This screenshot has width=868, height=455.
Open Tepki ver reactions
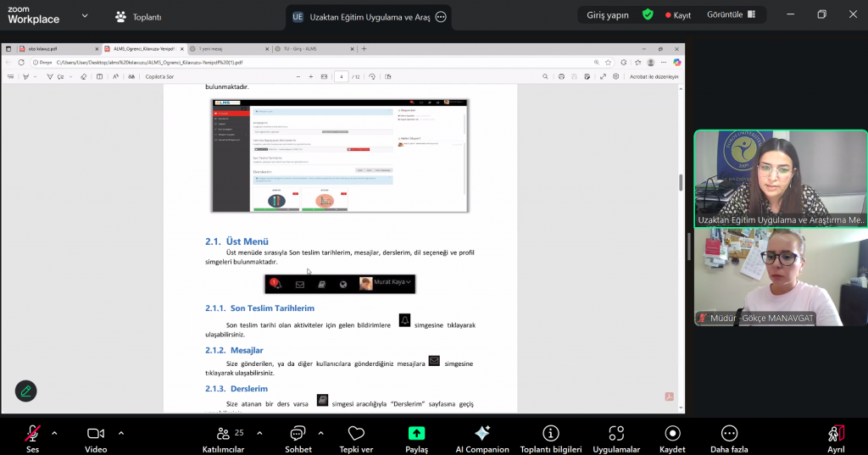pyautogui.click(x=356, y=437)
